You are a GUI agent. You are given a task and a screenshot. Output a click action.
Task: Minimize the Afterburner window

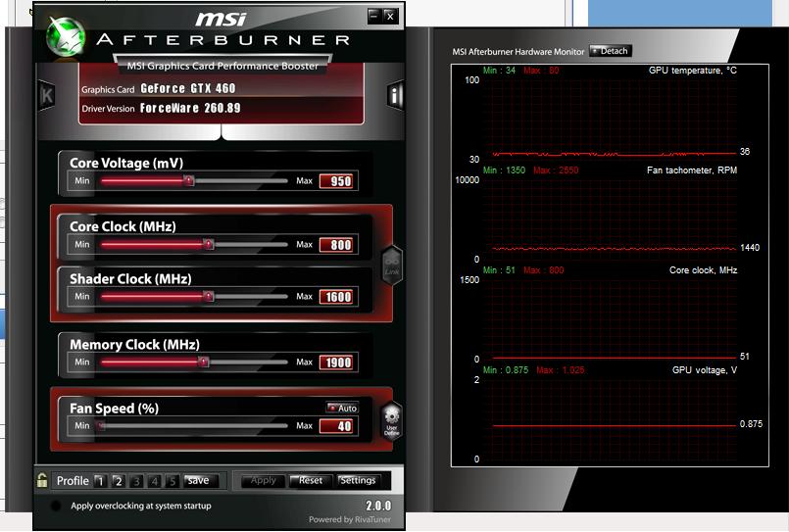click(373, 16)
